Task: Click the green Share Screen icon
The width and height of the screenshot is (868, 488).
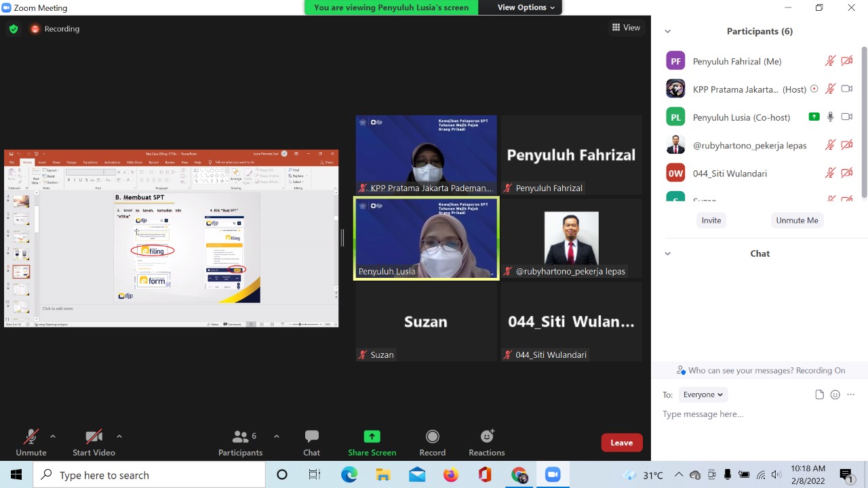Action: (x=372, y=436)
